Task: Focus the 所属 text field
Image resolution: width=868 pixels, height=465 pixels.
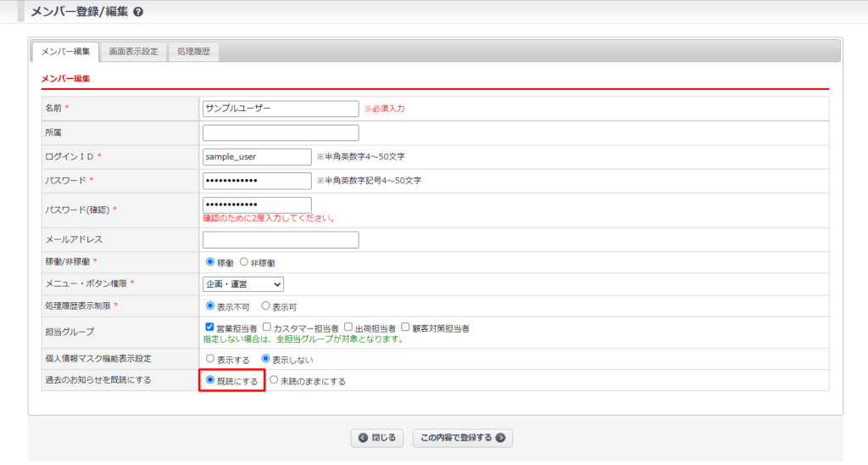Action: [281, 133]
